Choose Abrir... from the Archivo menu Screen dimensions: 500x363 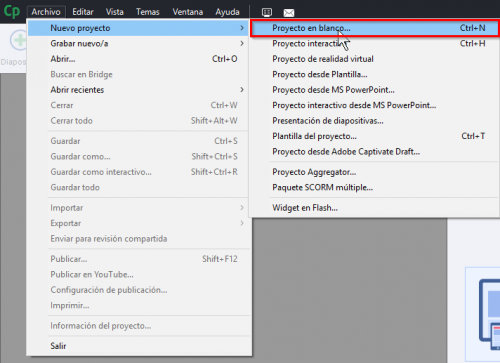[x=138, y=59]
